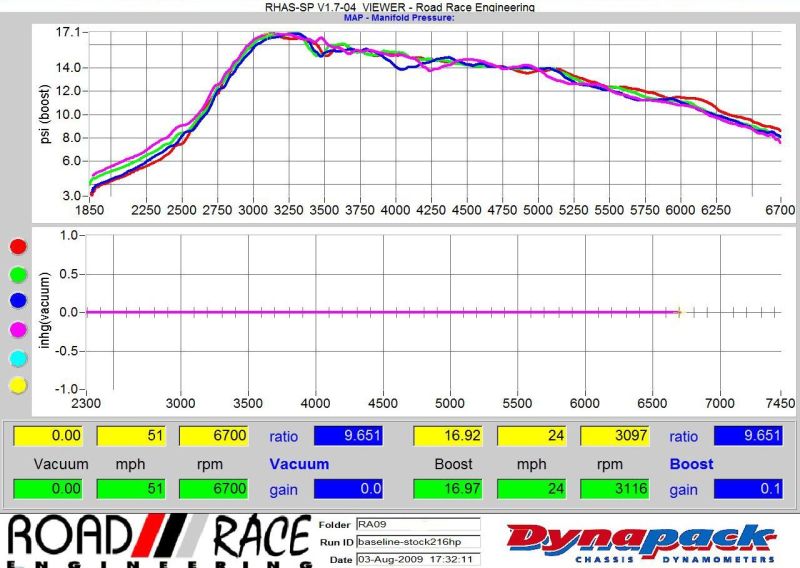Click the Run ID field baseline-stock216hp

417,541
